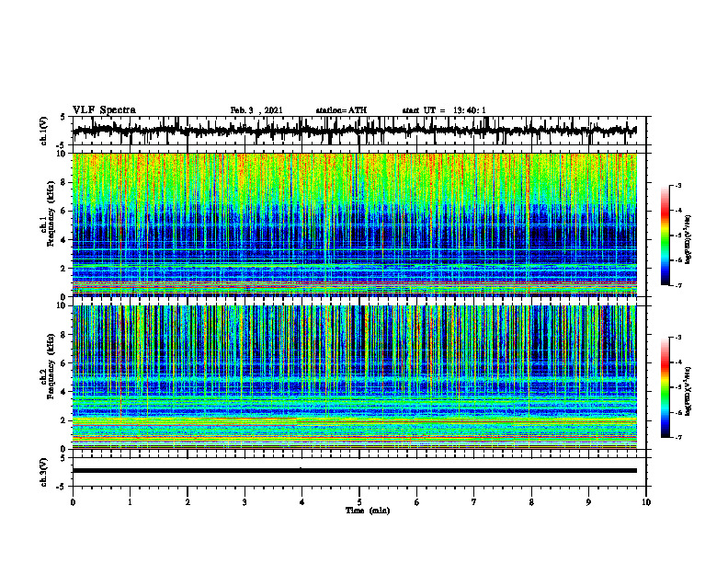Screen dimensions: 728x563
Task: Click time axis tick label "6"
Action: coord(417,502)
